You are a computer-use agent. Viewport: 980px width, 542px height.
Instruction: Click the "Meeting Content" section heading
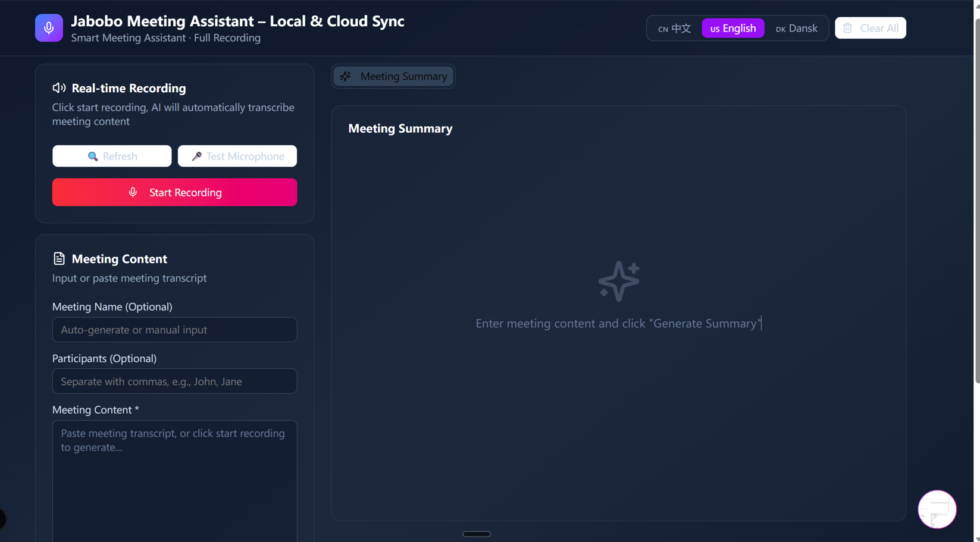pos(119,259)
